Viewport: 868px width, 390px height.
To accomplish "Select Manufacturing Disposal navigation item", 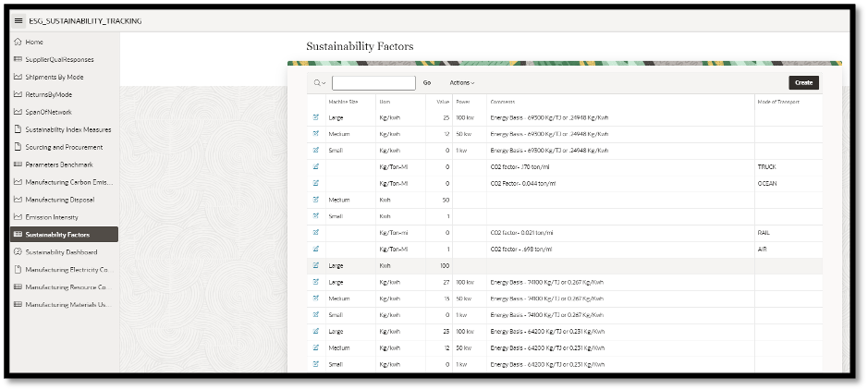I will (60, 199).
